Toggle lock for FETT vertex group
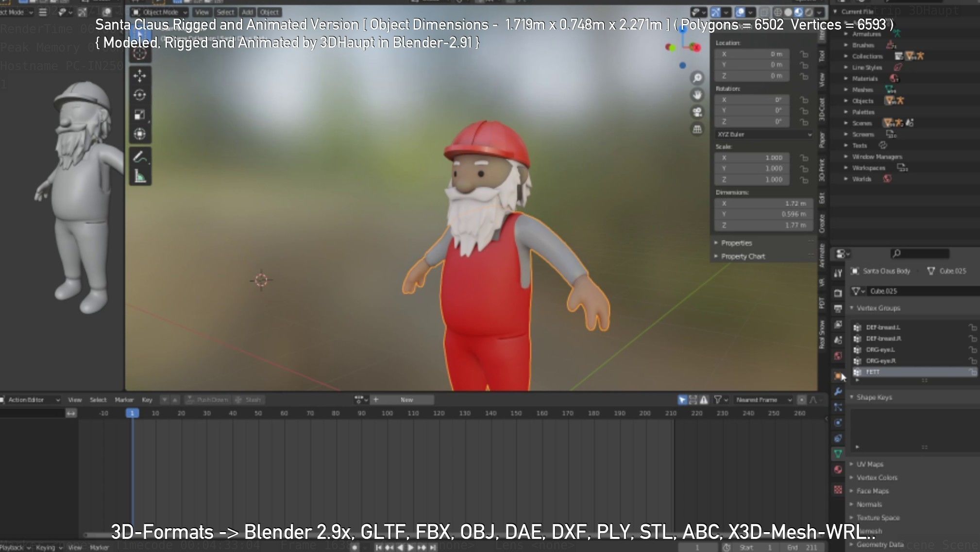 point(972,372)
